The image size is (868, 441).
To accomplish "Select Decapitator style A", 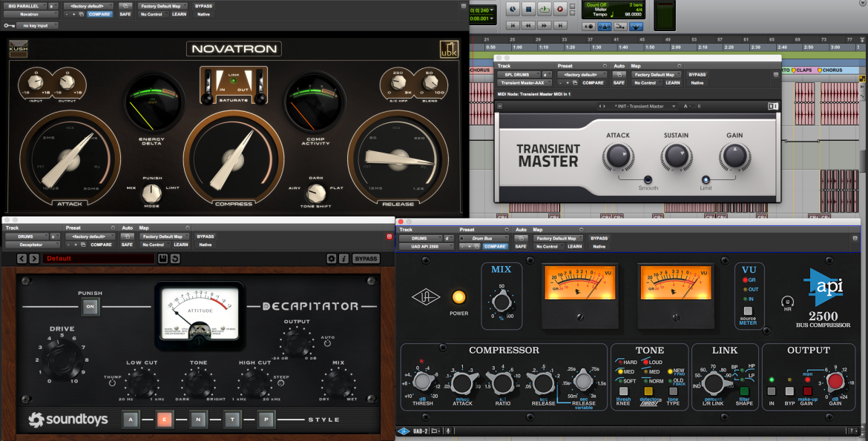I will [131, 420].
